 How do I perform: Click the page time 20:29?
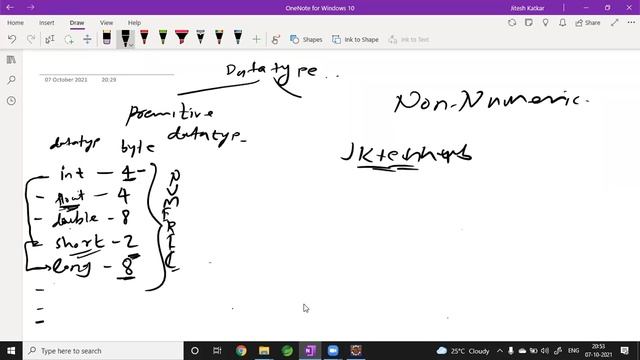pyautogui.click(x=109, y=80)
